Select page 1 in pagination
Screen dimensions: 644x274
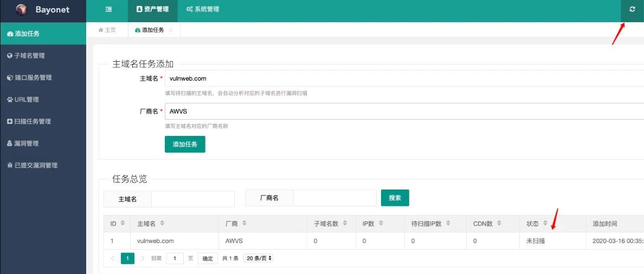click(x=128, y=258)
